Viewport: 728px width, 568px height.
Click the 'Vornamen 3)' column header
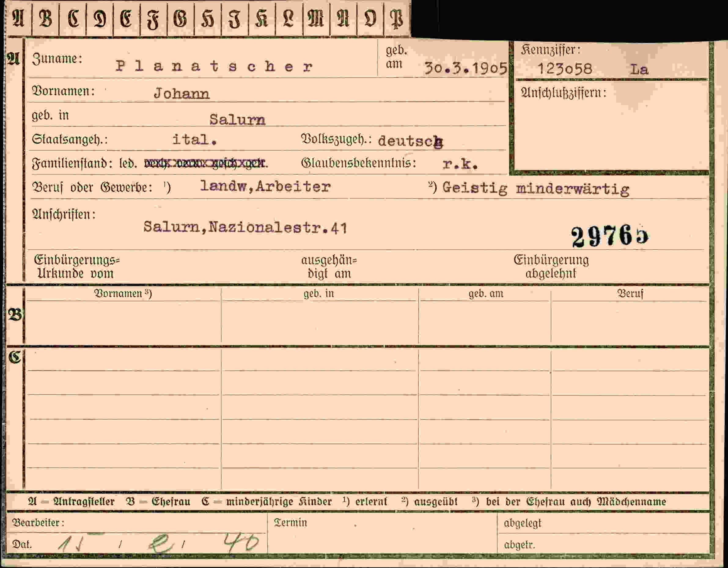(x=123, y=293)
